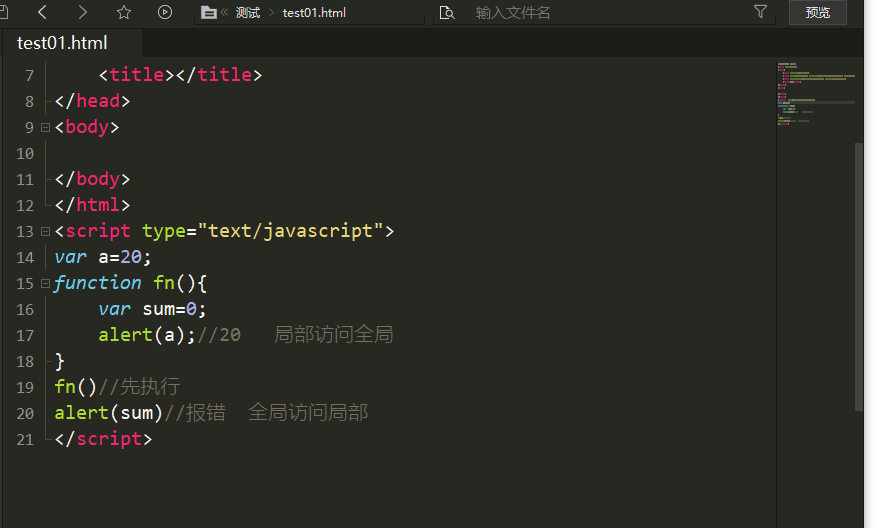This screenshot has height=528, width=879.
Task: Click the comment 全局访问局部
Action: pyautogui.click(x=308, y=413)
